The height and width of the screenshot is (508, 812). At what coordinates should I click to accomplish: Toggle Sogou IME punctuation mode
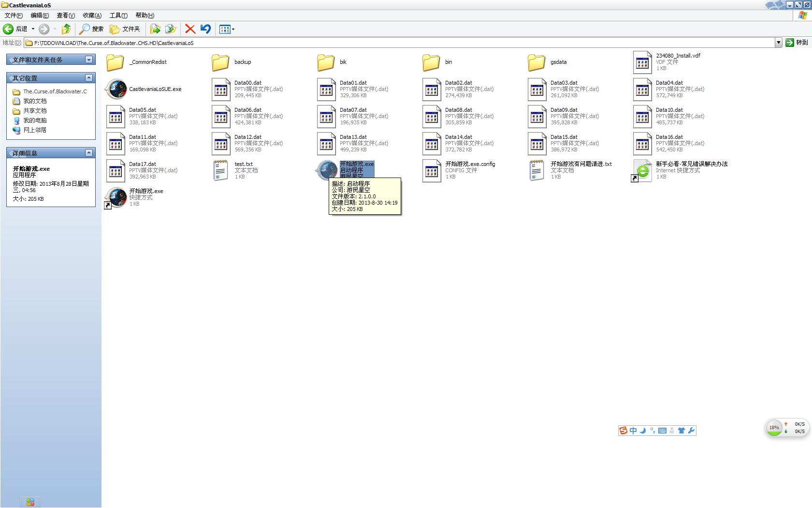pos(652,431)
